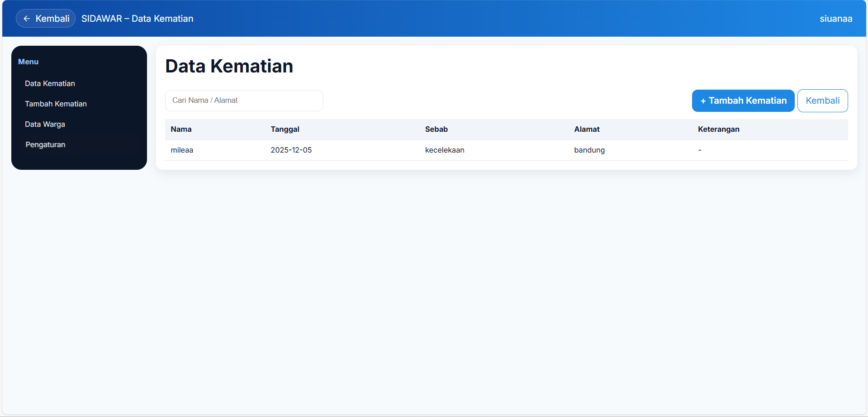Go to Data Warga in the sidebar

coord(45,124)
